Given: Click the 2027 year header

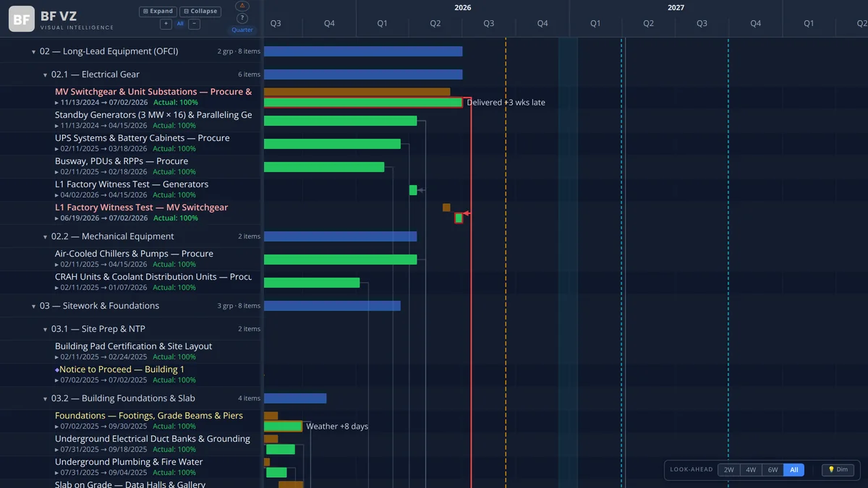Looking at the screenshot, I should [x=676, y=7].
